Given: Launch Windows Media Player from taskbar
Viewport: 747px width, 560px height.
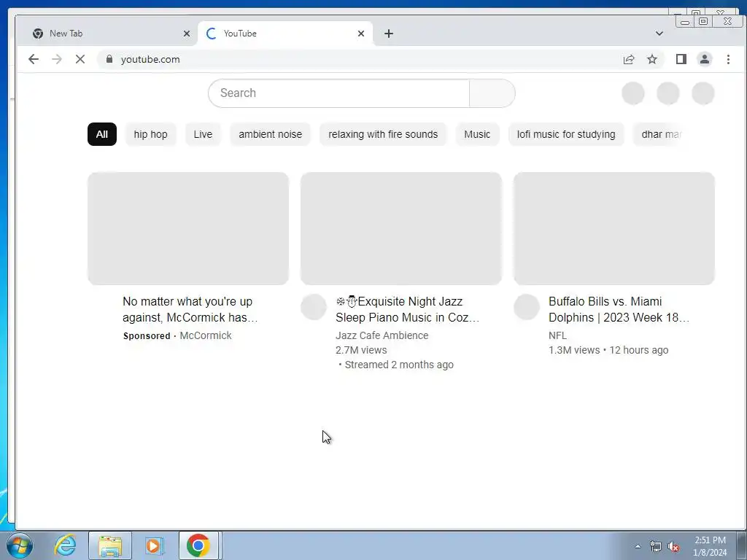Looking at the screenshot, I should tap(155, 545).
